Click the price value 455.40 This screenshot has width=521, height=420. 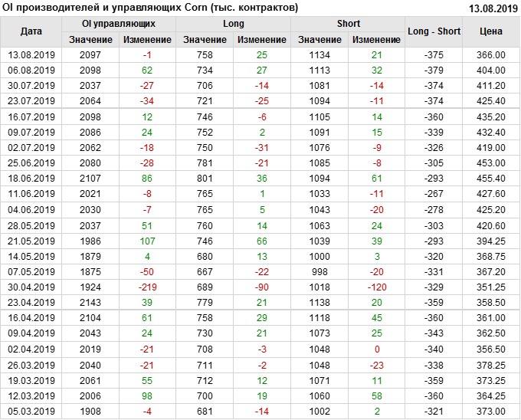click(x=491, y=179)
